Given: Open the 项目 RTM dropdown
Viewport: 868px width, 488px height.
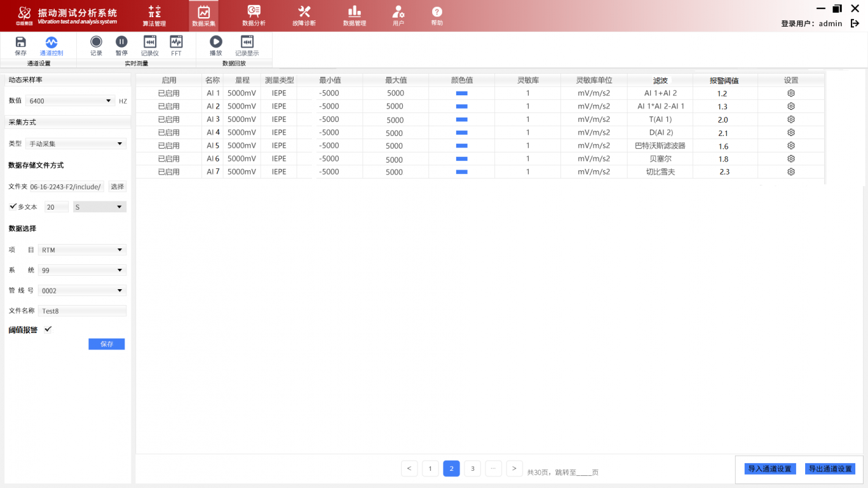Looking at the screenshot, I should tap(82, 250).
